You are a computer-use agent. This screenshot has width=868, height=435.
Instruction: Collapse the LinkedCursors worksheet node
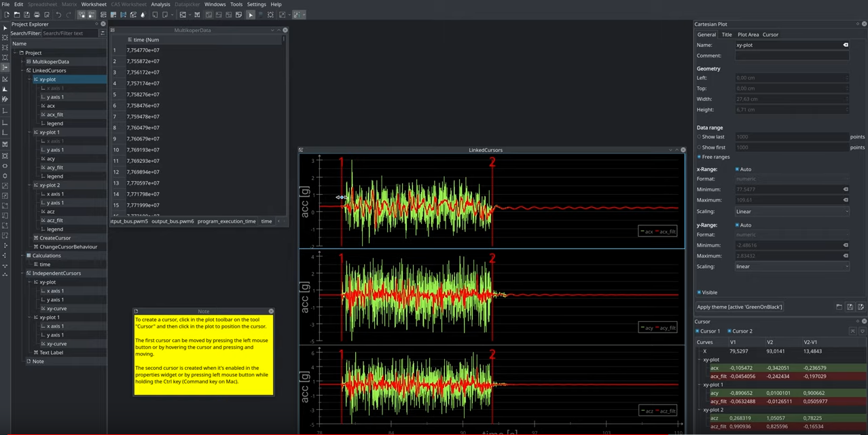tap(22, 71)
